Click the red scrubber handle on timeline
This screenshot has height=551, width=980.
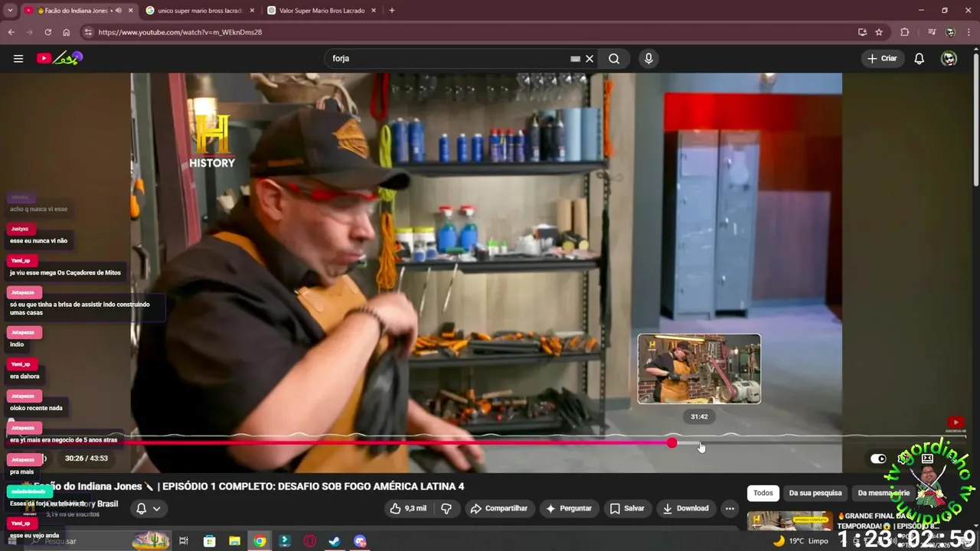pos(671,443)
